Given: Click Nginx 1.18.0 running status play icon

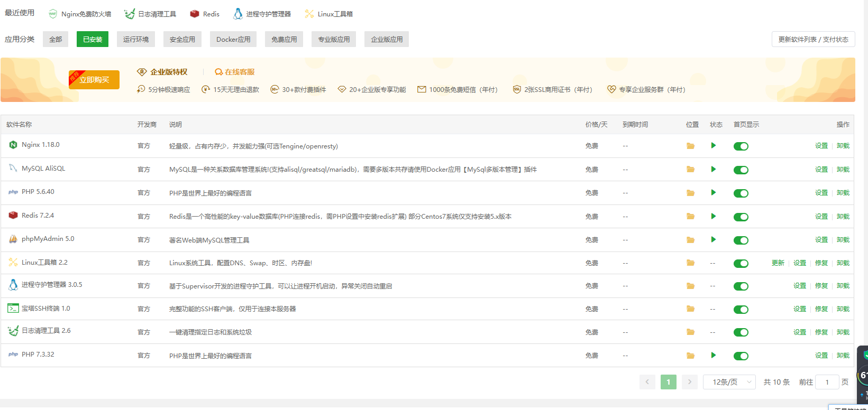Looking at the screenshot, I should click(714, 145).
